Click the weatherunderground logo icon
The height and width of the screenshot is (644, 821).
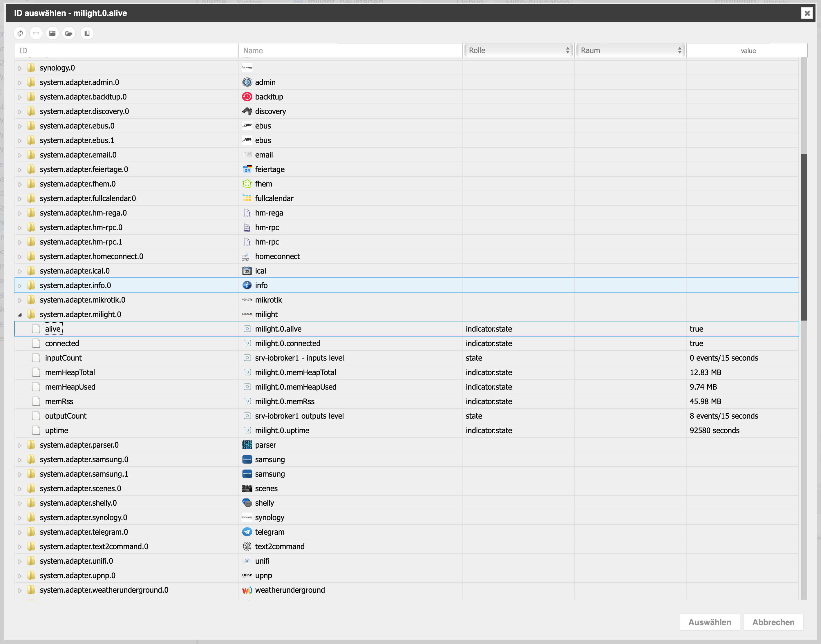[247, 590]
